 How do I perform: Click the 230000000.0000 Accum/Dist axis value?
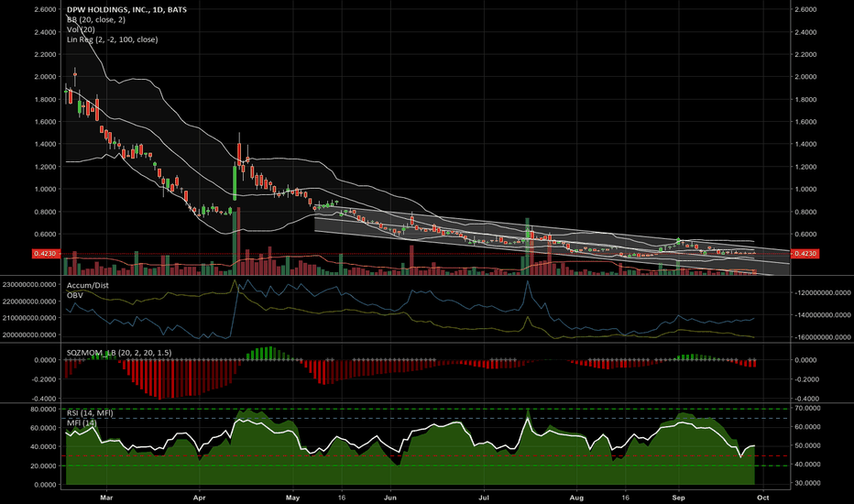click(29, 284)
